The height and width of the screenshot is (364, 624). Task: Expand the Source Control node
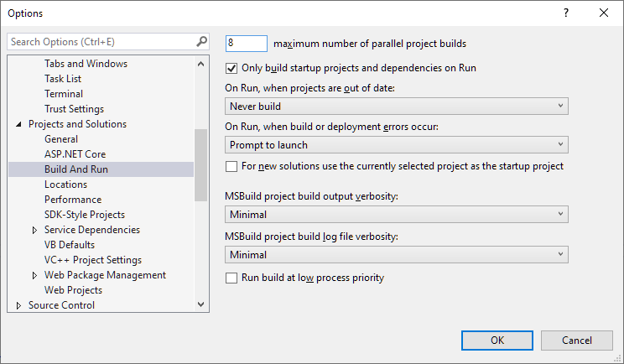[19, 305]
